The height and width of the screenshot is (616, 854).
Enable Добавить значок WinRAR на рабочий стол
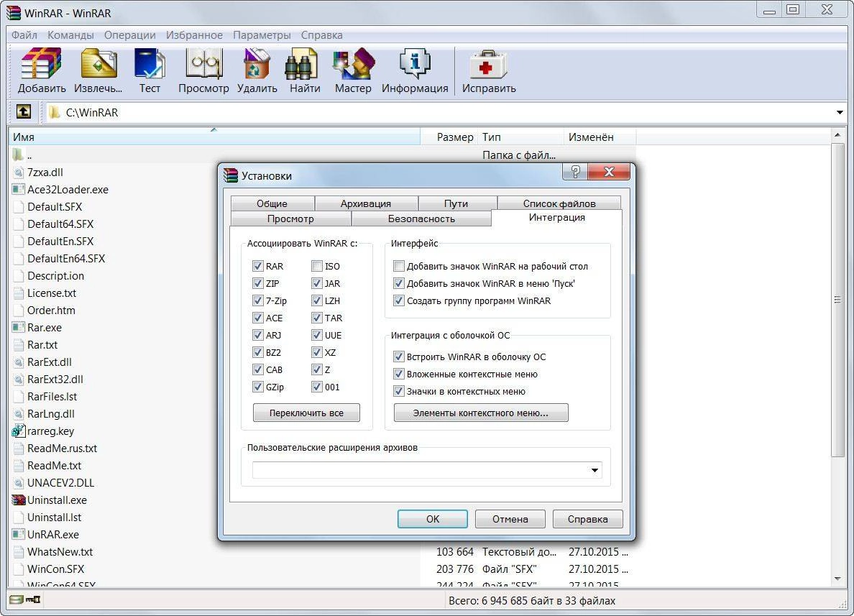coord(399,266)
